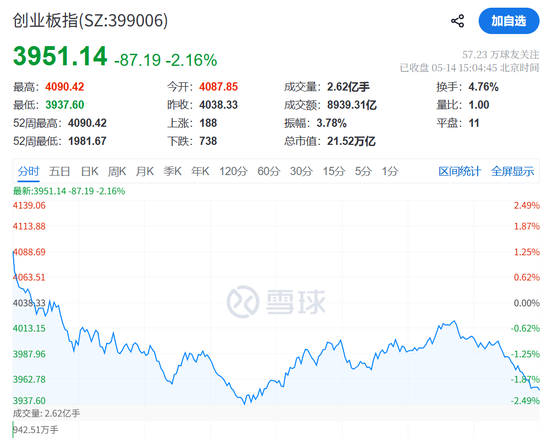This screenshot has width=550, height=438.
Task: Click the 振幅 value 3.78%
Action: 331,123
